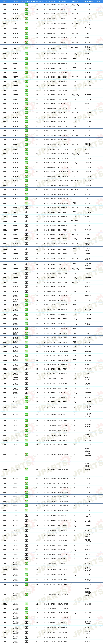
Task: Click the Nadwozie column header
Action: coord(75,1)
